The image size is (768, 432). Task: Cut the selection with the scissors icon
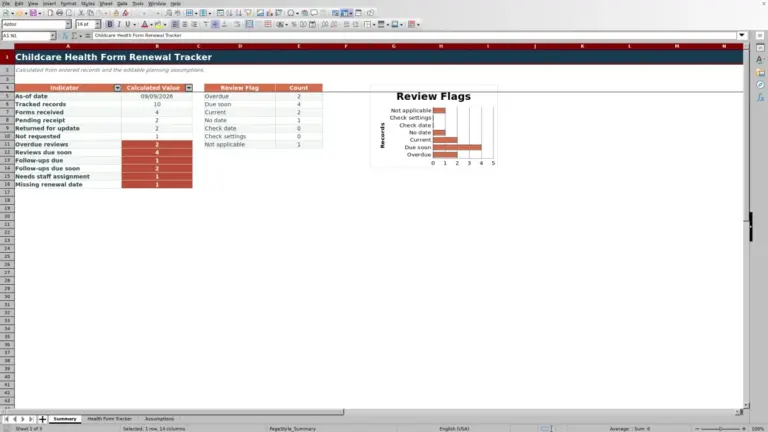coord(81,13)
